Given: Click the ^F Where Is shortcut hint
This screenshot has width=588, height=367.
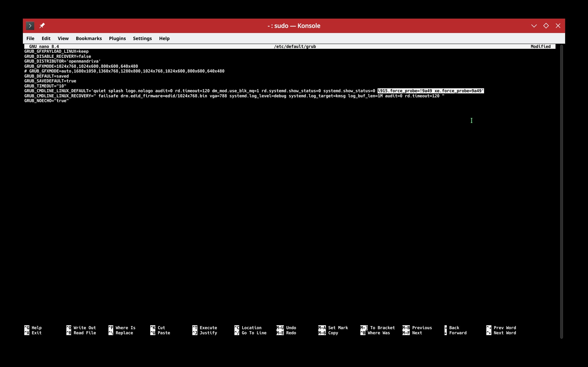Looking at the screenshot, I should click(122, 328).
